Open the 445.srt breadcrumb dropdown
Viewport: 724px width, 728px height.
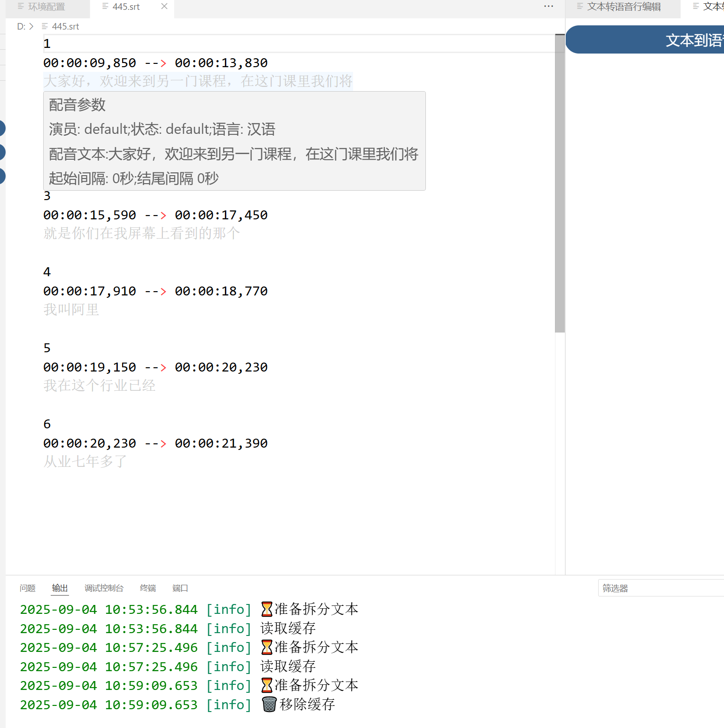[x=65, y=27]
